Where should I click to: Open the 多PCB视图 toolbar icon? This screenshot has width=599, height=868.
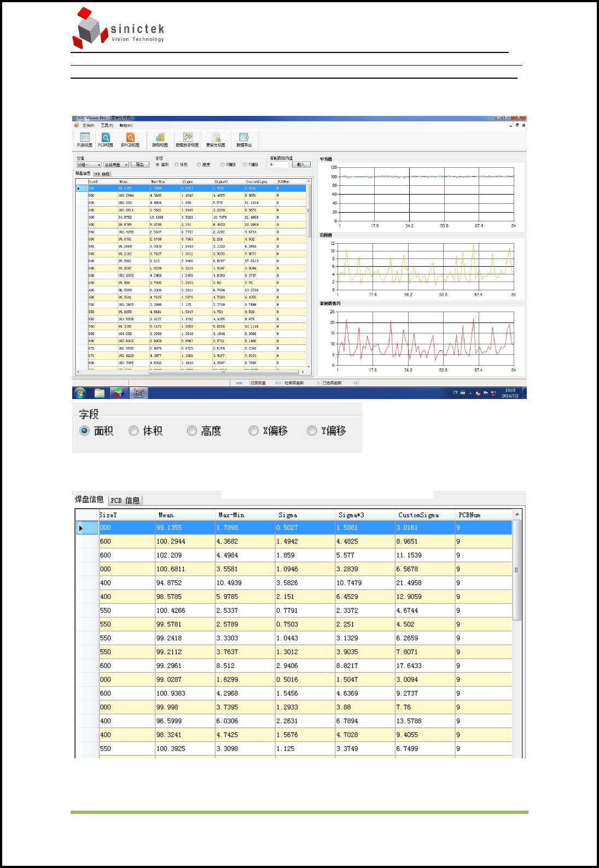[130, 139]
